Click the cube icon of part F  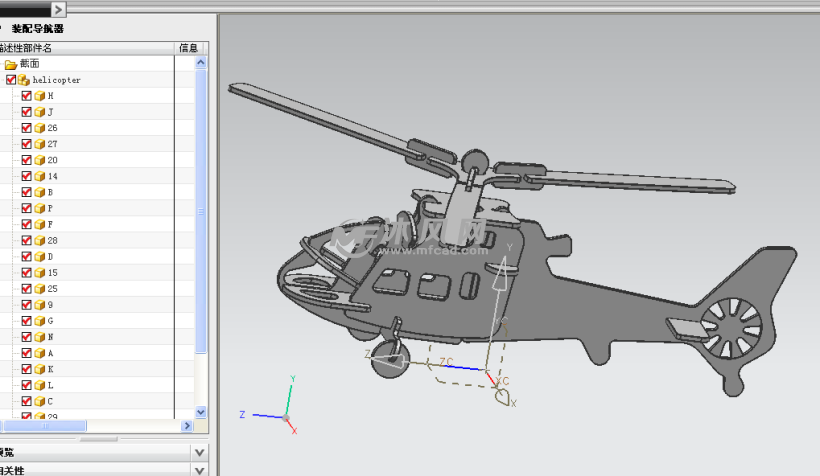40,225
